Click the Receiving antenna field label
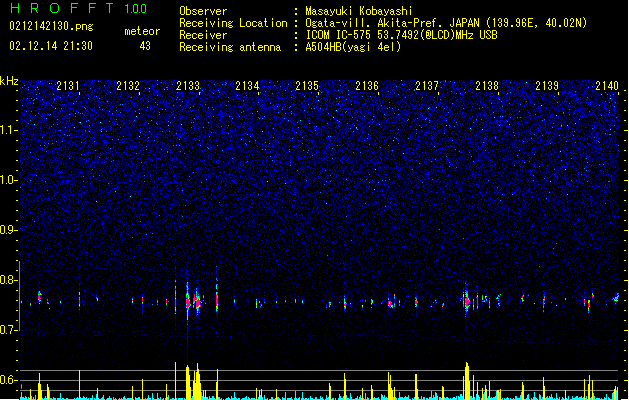 pyautogui.click(x=230, y=47)
